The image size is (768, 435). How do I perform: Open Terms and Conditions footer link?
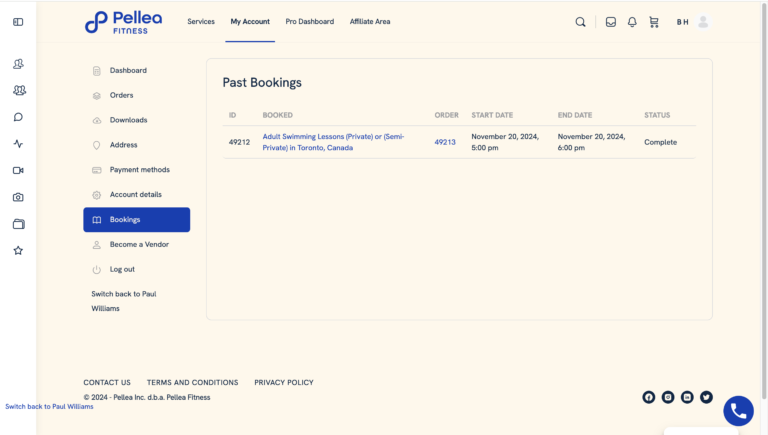pos(192,383)
